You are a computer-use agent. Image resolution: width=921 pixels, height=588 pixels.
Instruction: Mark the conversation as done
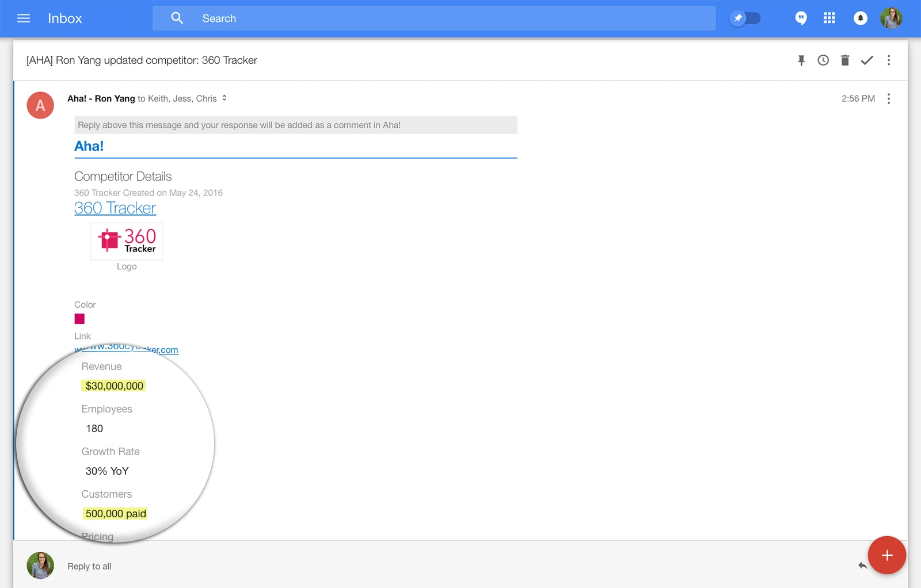click(867, 60)
